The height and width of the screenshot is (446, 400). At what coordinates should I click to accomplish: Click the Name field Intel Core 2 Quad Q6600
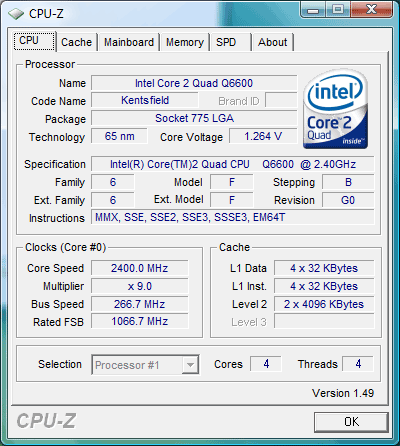(194, 83)
